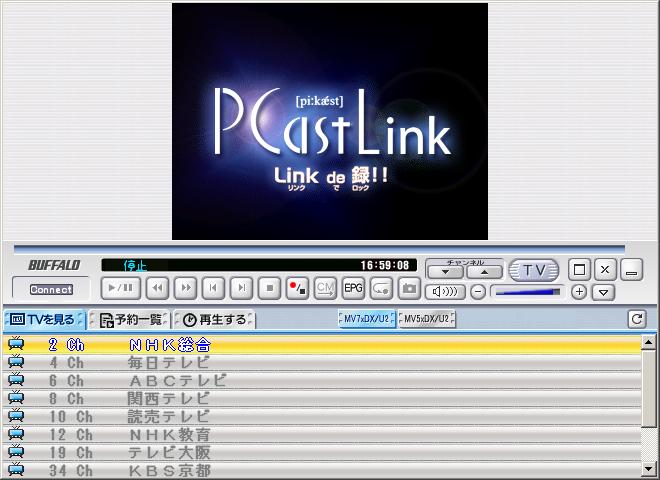
Task: Skip to next chapter button
Action: click(x=241, y=288)
